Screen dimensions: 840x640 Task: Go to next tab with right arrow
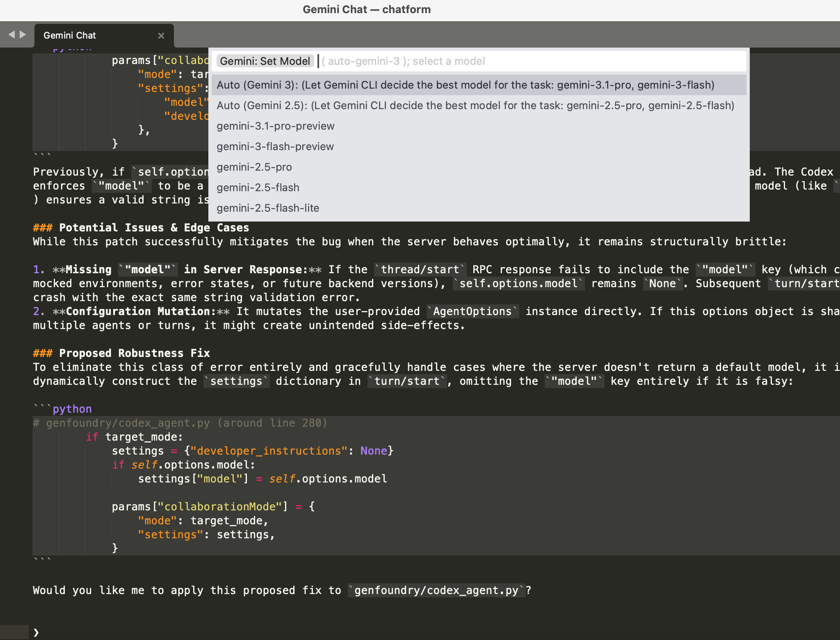23,35
